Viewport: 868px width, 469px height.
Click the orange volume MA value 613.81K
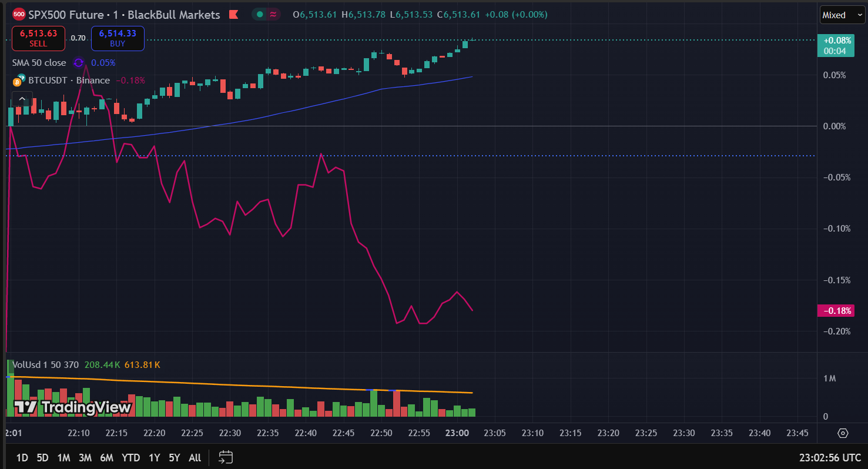[x=142, y=365]
